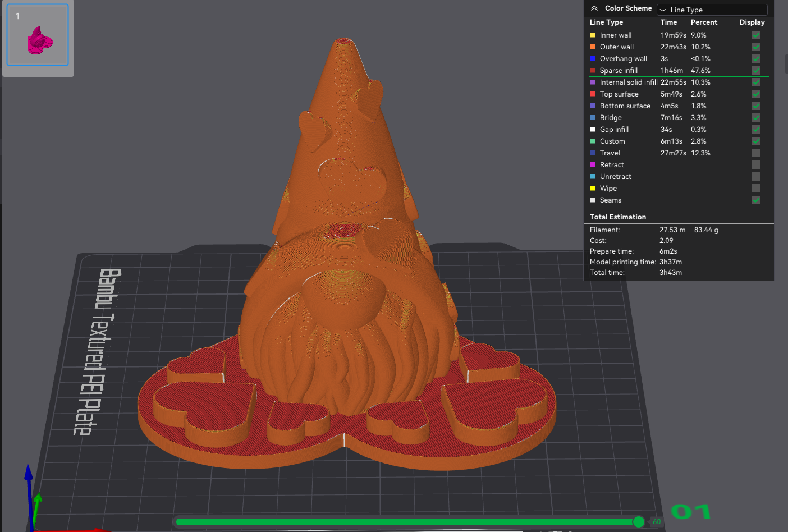Toggle Internal solid infill display checkbox
Image resolution: width=788 pixels, height=532 pixels.
pyautogui.click(x=756, y=82)
